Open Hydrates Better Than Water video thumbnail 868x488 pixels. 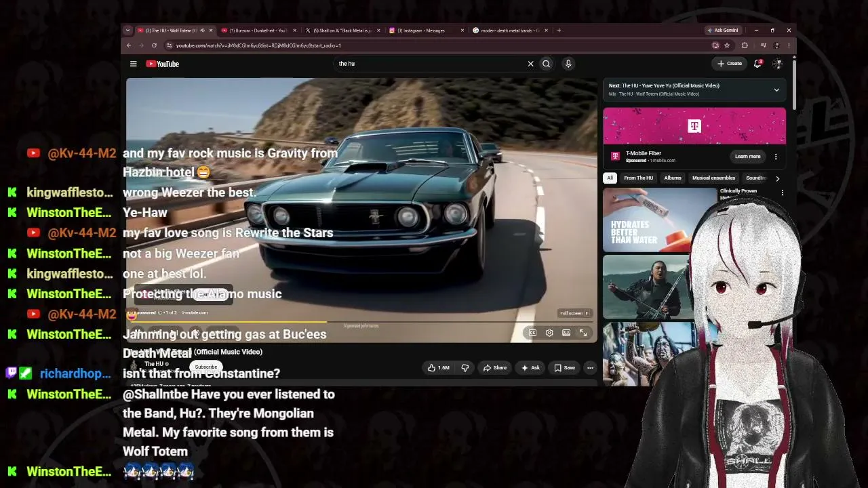[659, 220]
